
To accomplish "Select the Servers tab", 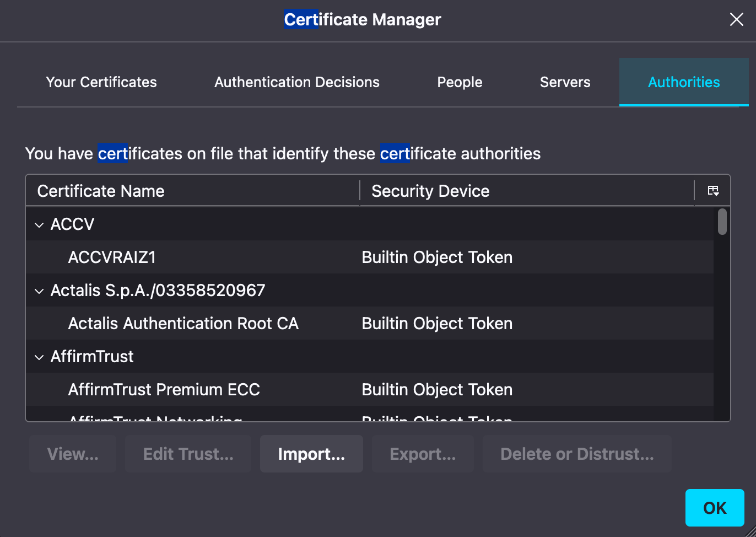I will 565,82.
